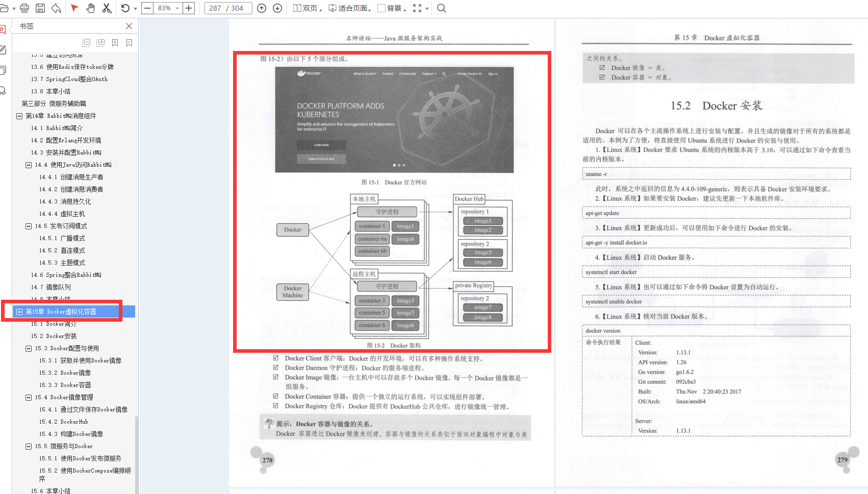Viewport: 868px width, 494px height.
Task: Zoom in with the plus button
Action: (189, 8)
